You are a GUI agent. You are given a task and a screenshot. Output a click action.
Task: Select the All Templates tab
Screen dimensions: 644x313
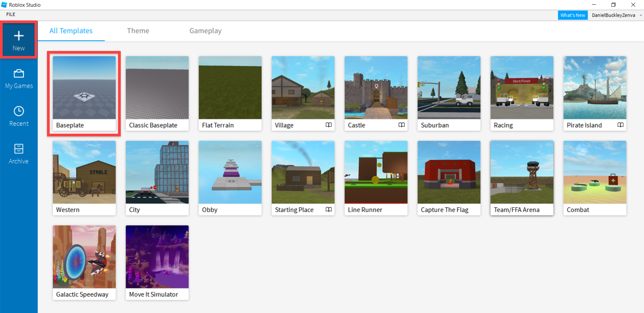[x=71, y=31]
